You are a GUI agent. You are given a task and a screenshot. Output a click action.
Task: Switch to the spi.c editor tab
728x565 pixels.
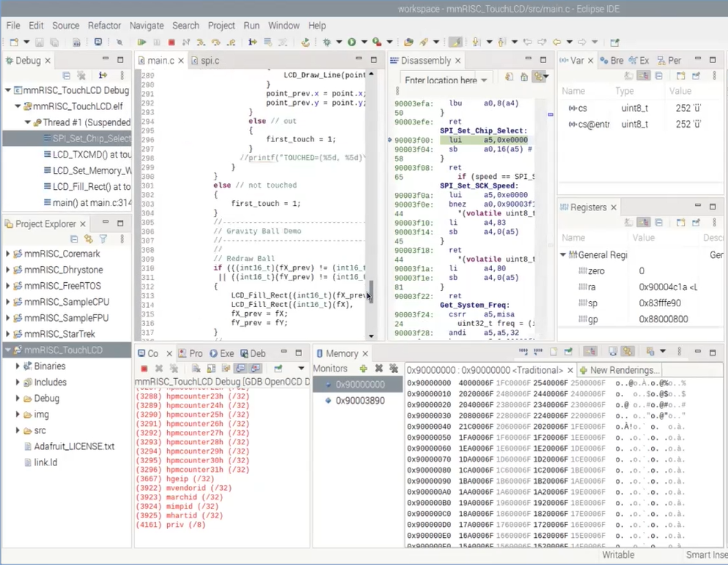point(210,60)
